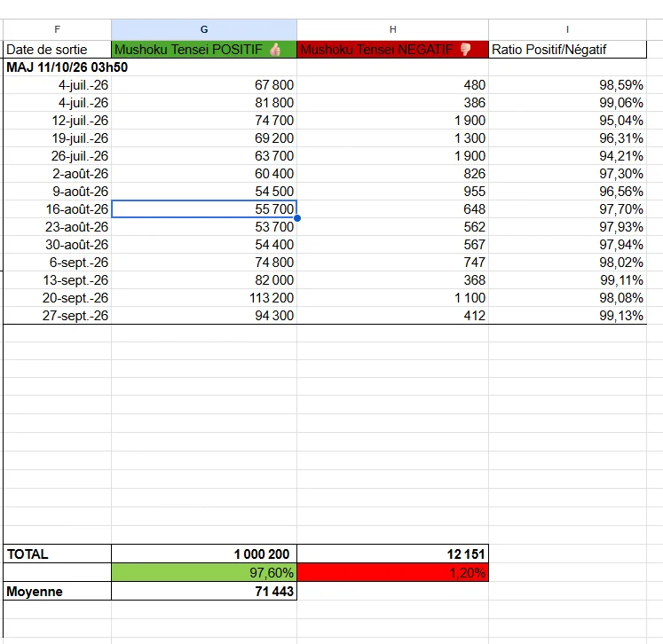Click the negative value 412
The width and height of the screenshot is (663, 644).
coord(393,316)
